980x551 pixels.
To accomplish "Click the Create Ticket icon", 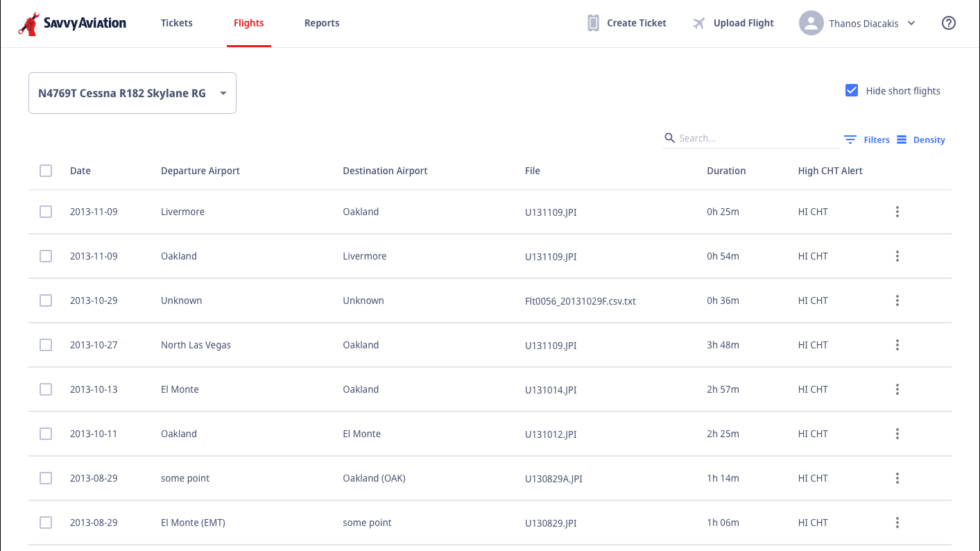I will click(x=593, y=23).
